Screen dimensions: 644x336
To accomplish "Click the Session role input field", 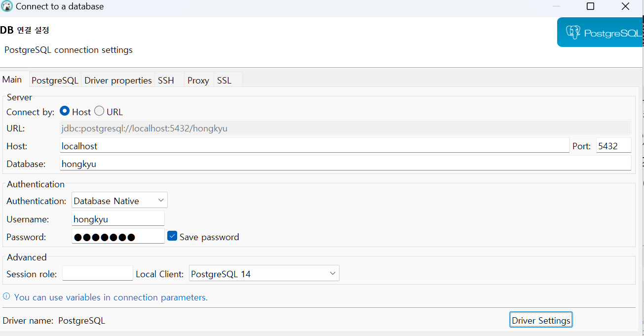I will click(x=98, y=273).
